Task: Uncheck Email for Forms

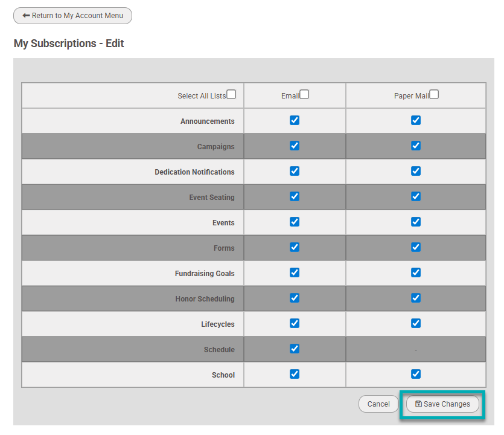Action: tap(295, 247)
